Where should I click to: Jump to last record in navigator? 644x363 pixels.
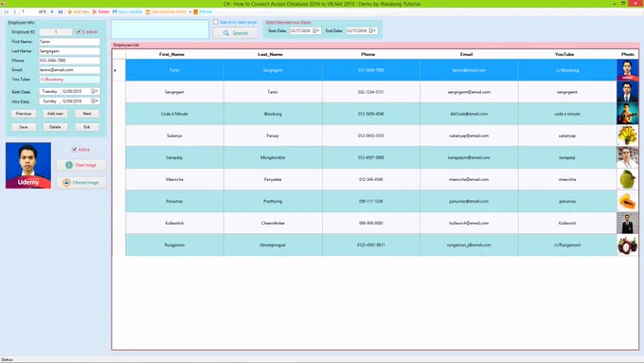point(60,12)
